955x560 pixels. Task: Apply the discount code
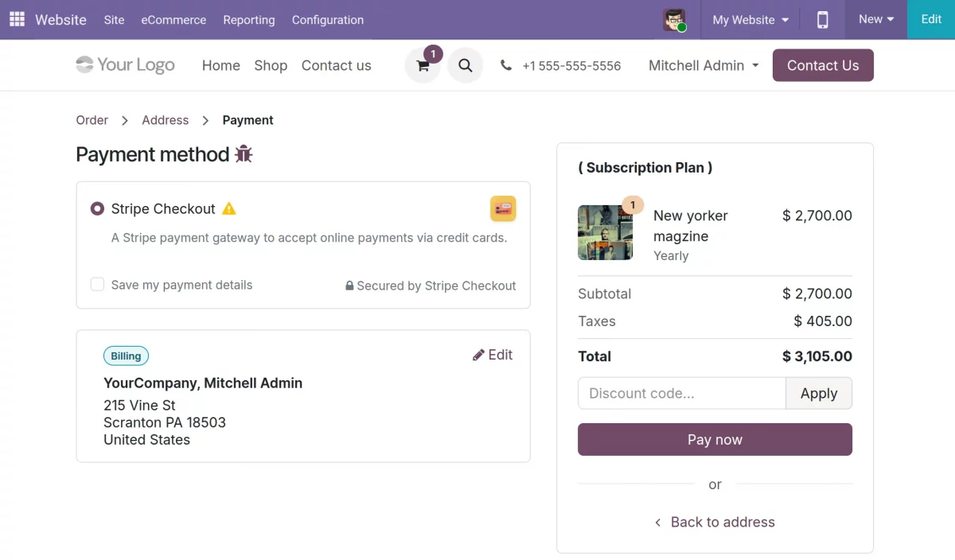point(819,393)
